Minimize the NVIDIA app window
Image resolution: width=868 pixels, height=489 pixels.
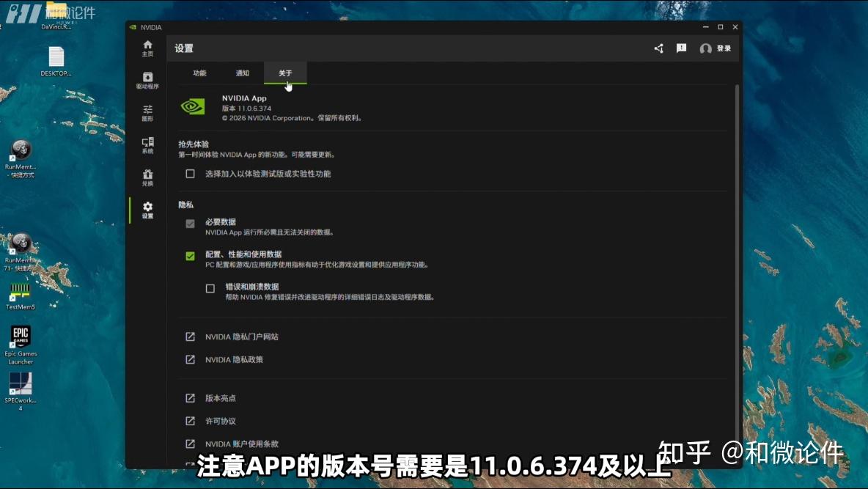[x=705, y=26]
